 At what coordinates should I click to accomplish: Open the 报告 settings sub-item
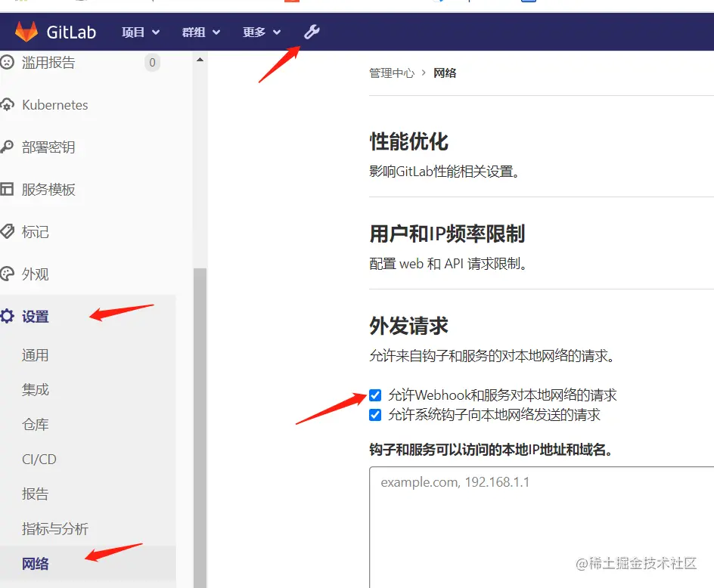tap(35, 494)
